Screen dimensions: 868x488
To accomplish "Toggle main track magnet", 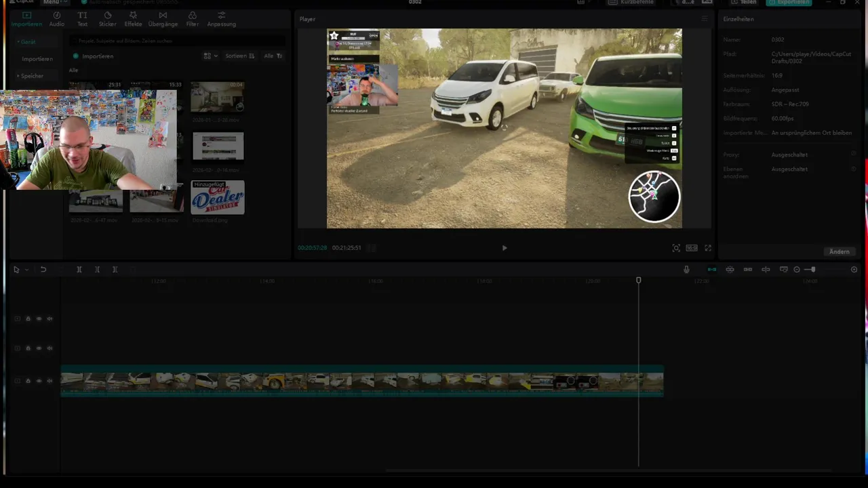I will click(711, 270).
